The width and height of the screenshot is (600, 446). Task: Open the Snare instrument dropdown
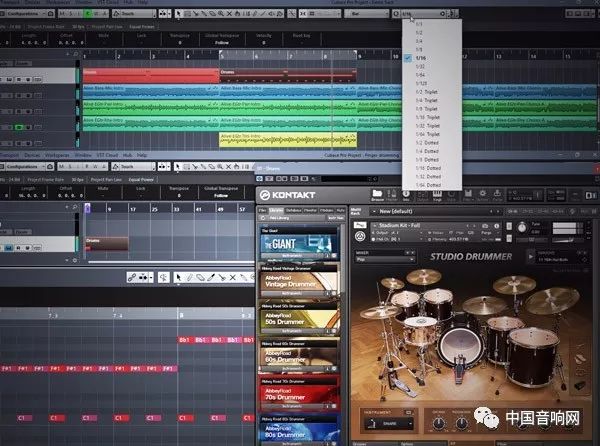(388, 424)
